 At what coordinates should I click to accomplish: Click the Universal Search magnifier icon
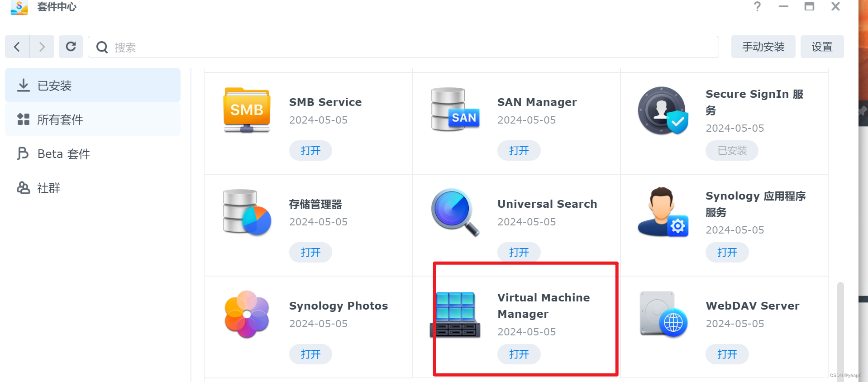[x=455, y=212]
